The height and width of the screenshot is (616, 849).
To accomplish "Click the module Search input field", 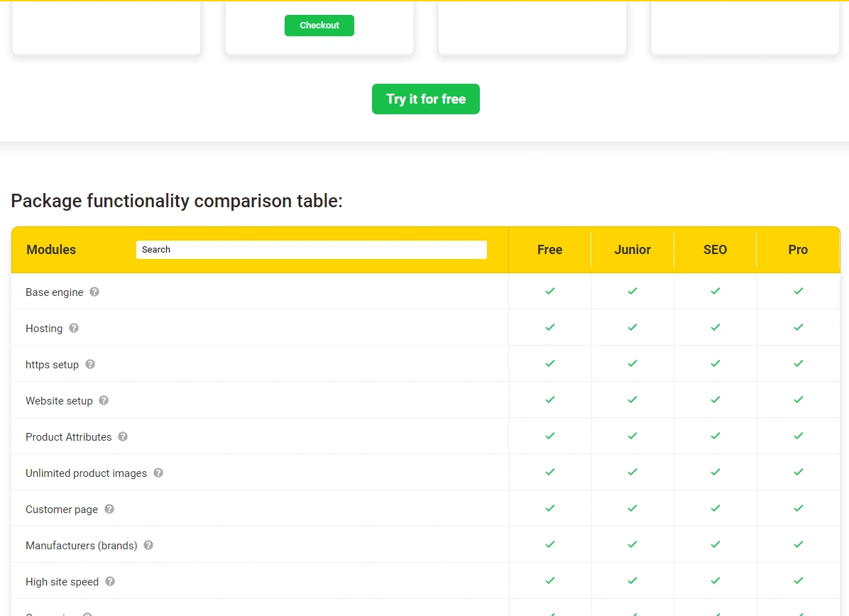I will 311,250.
